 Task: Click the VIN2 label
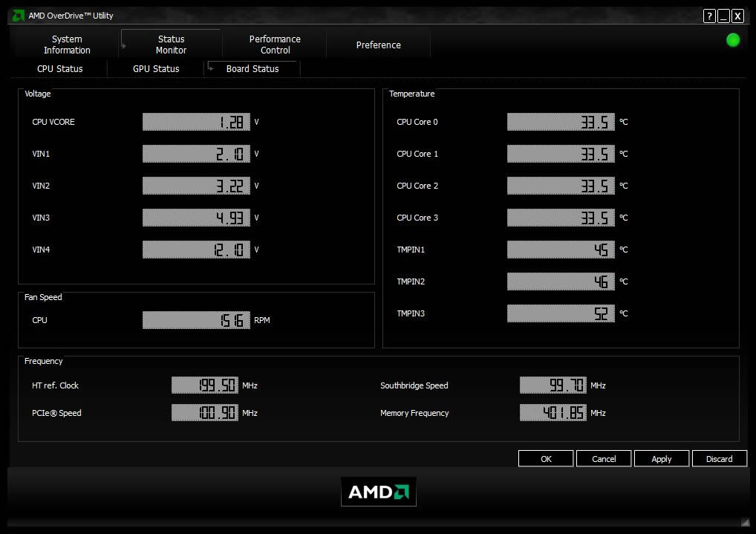[41, 186]
